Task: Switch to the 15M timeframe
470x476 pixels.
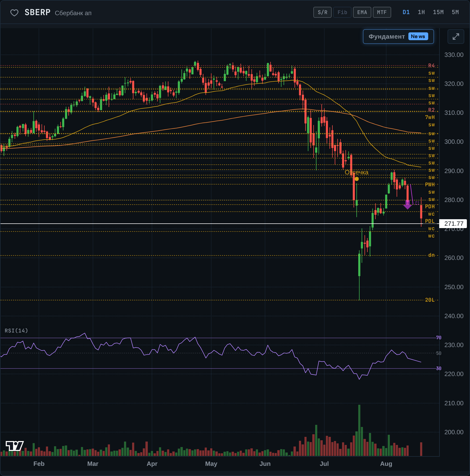Action: [x=438, y=12]
